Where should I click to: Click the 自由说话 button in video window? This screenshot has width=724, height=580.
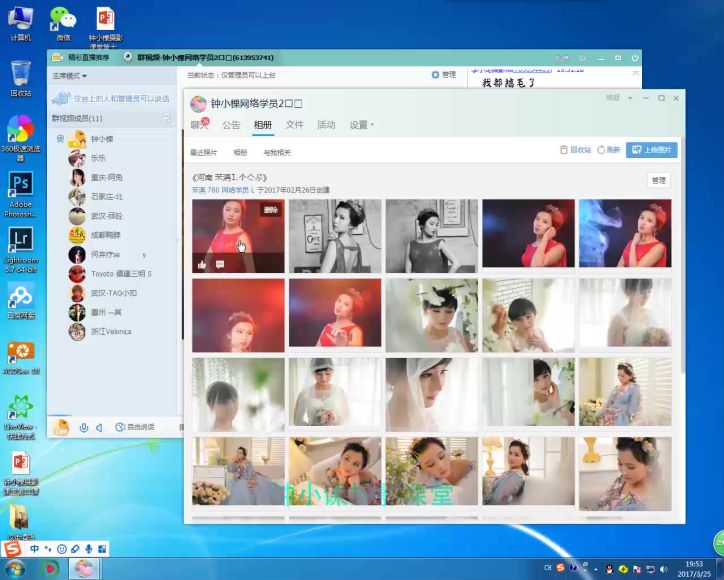click(135, 427)
